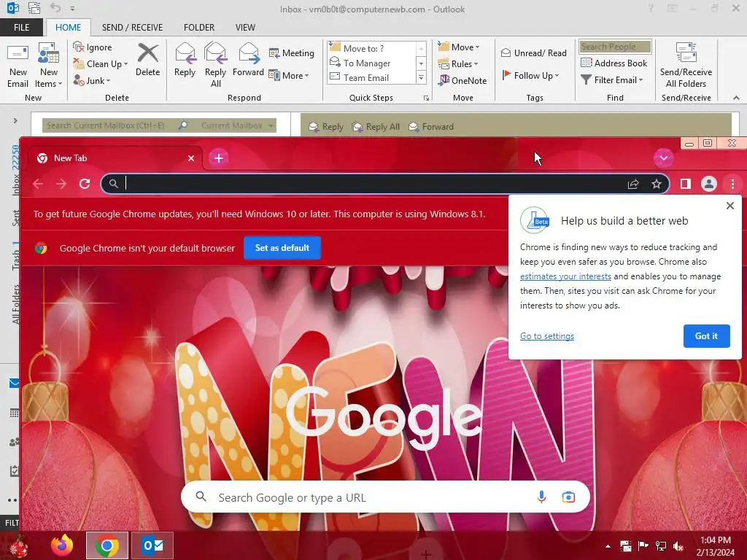The width and height of the screenshot is (747, 560).
Task: Bookmark this tab star icon
Action: click(657, 184)
